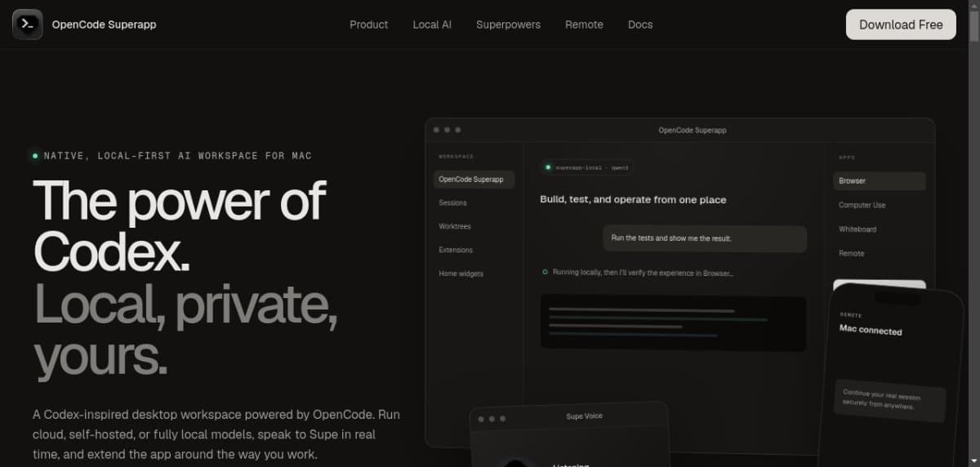Click the green status dot before NATIVE tagline

[x=35, y=155]
